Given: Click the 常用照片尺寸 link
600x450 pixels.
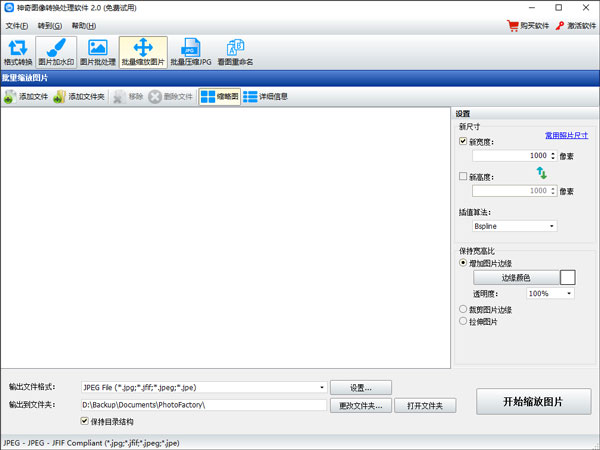Looking at the screenshot, I should click(x=566, y=135).
